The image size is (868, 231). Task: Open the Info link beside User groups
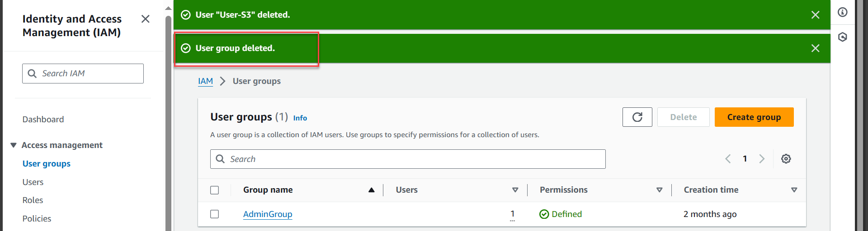point(300,118)
